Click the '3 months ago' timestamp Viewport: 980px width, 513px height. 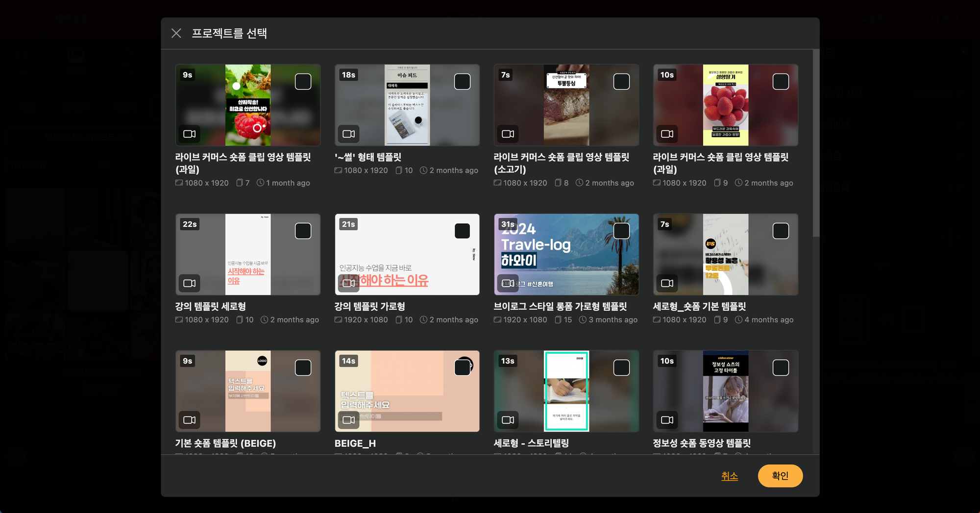[x=609, y=319]
